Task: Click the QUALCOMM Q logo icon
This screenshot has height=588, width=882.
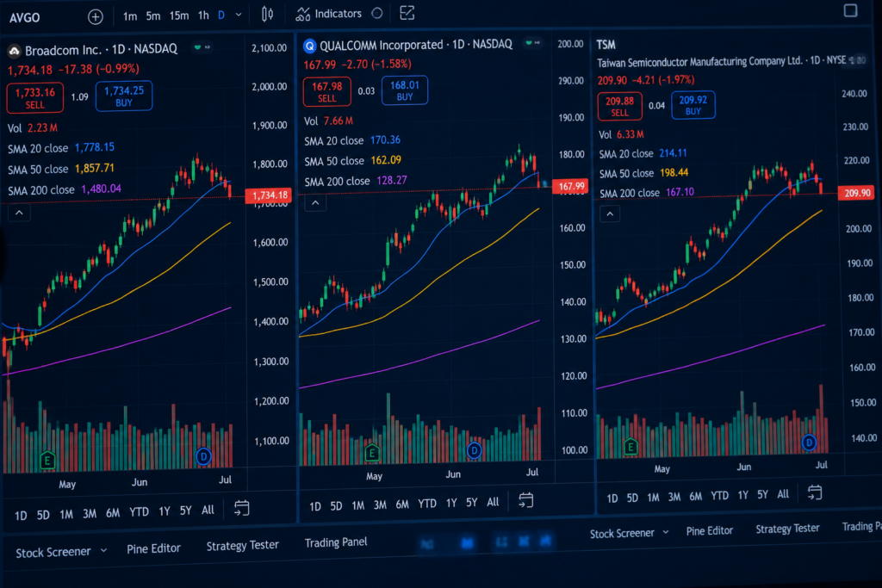Action: [309, 46]
